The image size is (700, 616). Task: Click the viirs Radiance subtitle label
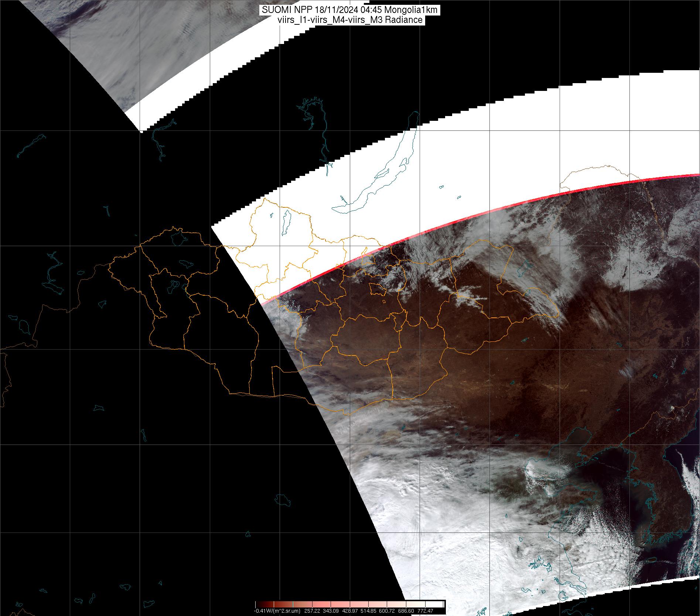(x=349, y=20)
